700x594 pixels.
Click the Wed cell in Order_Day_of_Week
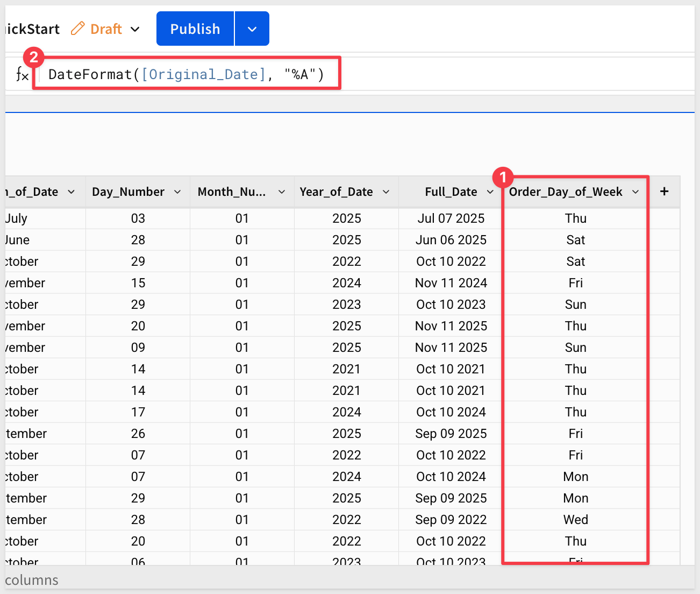coord(575,520)
